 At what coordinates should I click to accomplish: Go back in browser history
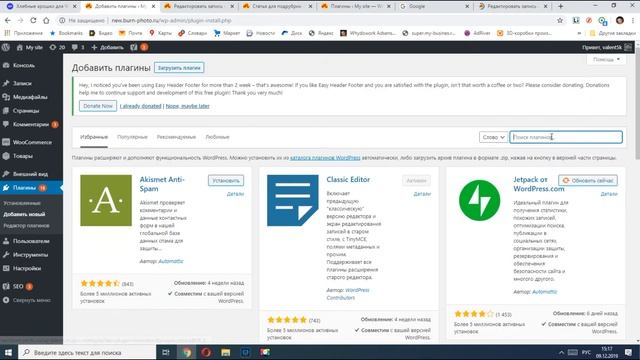[8, 20]
